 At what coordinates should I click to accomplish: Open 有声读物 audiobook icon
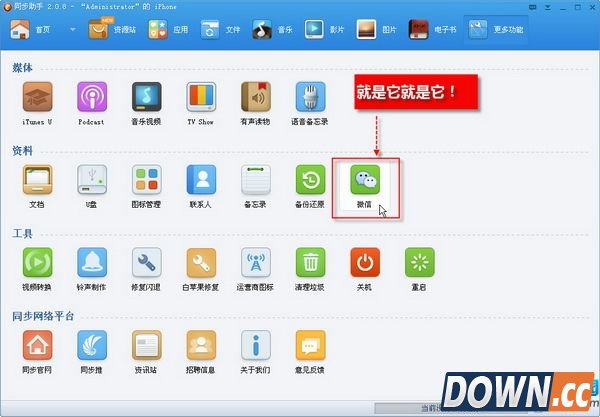tap(256, 97)
